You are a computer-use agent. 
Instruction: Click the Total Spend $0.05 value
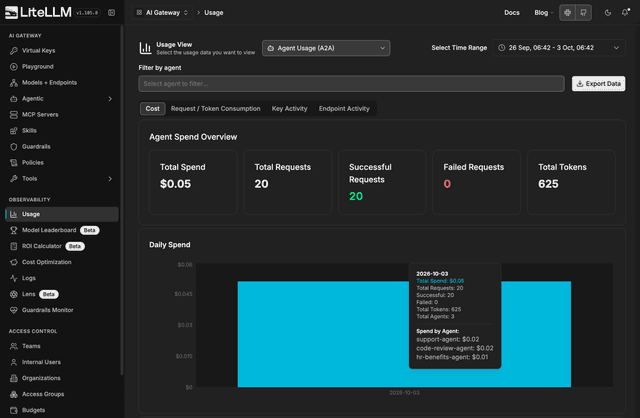click(x=176, y=184)
